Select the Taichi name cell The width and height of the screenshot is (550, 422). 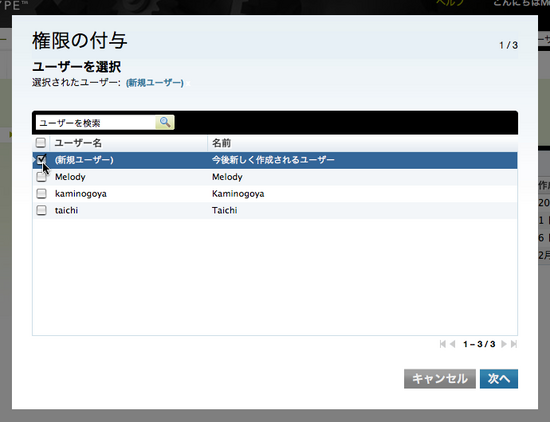pos(224,210)
